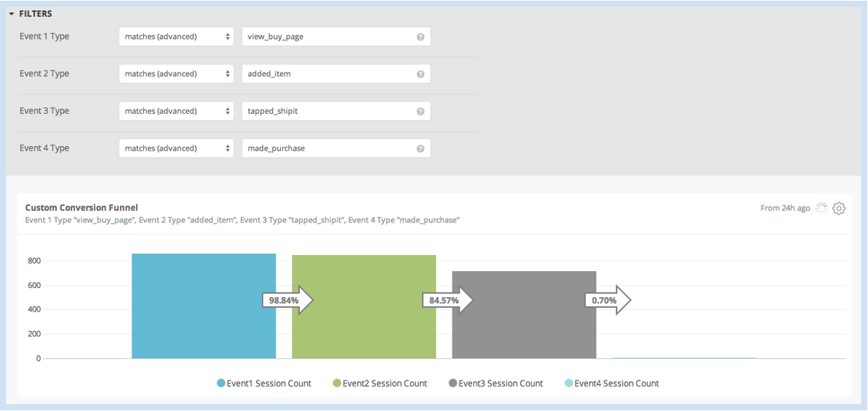Image resolution: width=868 pixels, height=411 pixels.
Task: Click help icon in tapped_shipit field
Action: pyautogui.click(x=420, y=112)
